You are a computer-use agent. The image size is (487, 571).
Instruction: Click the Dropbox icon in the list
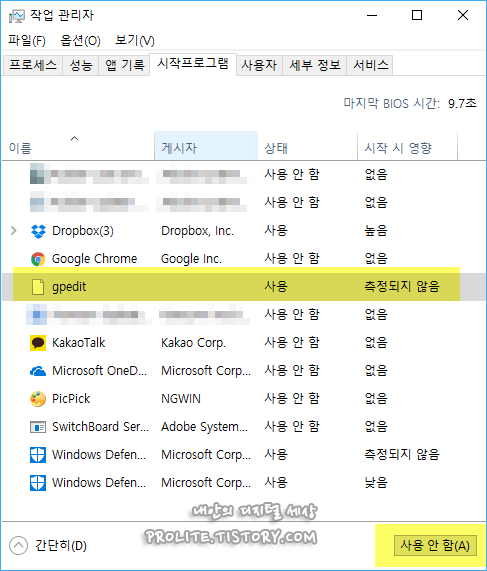38,231
